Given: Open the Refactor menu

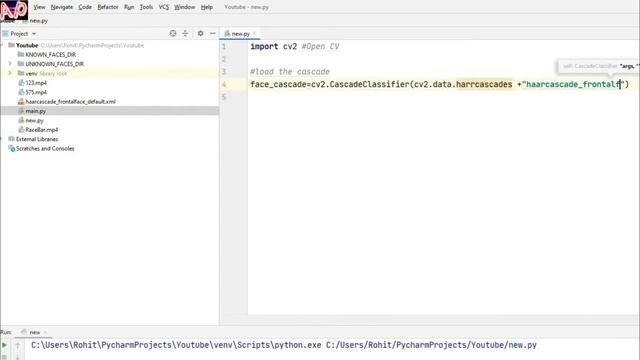Looking at the screenshot, I should [x=108, y=7].
